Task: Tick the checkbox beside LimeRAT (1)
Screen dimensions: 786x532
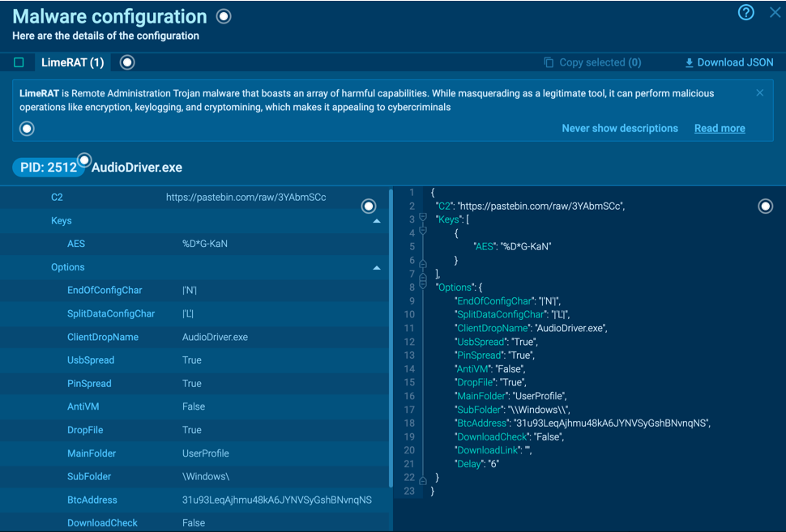Action: (x=19, y=62)
